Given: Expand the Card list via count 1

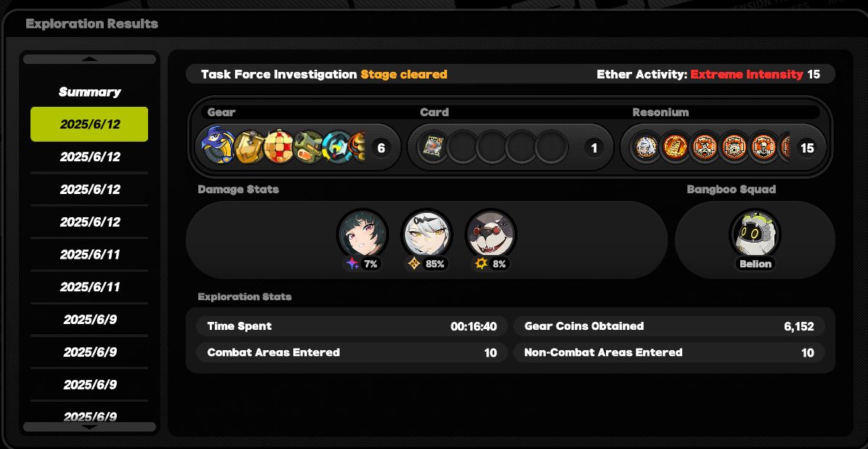Looking at the screenshot, I should (x=594, y=148).
